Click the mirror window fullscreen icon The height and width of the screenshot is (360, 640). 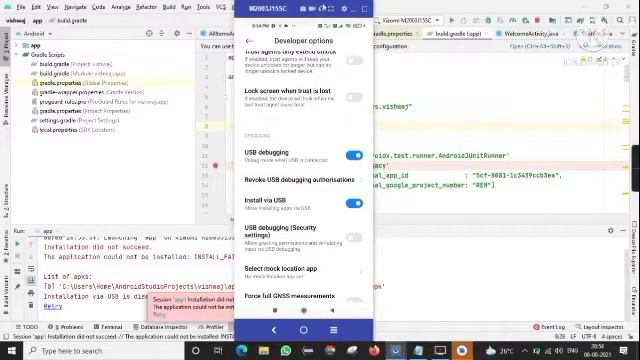click(x=331, y=8)
